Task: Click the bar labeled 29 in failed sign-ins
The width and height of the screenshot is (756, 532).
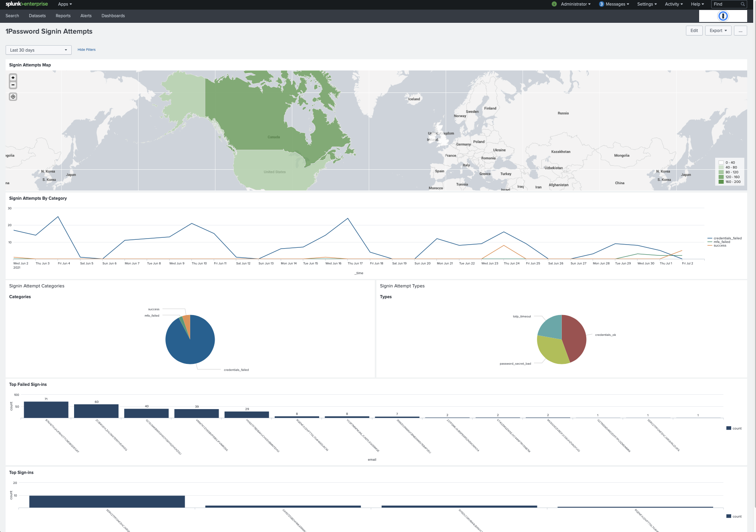Action: (x=247, y=415)
